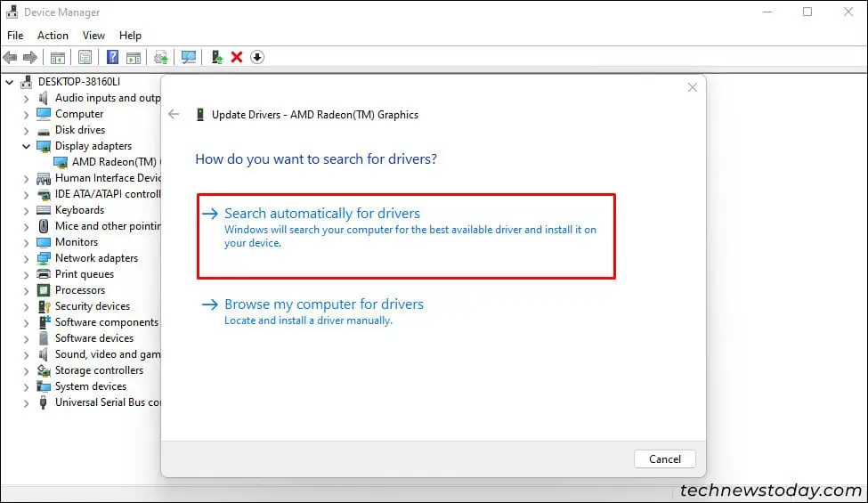Click the Forward arrow in the toolbar

point(30,57)
